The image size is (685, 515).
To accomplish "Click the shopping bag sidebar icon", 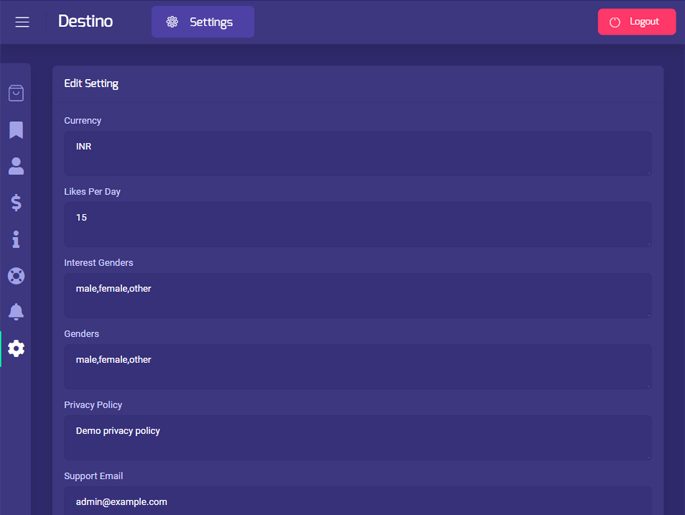I will pyautogui.click(x=16, y=93).
